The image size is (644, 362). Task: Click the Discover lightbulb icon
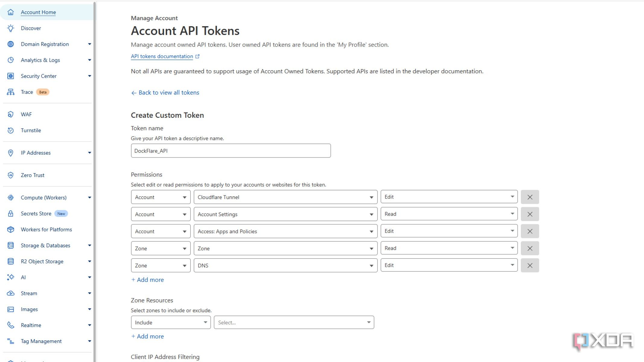[x=11, y=28]
